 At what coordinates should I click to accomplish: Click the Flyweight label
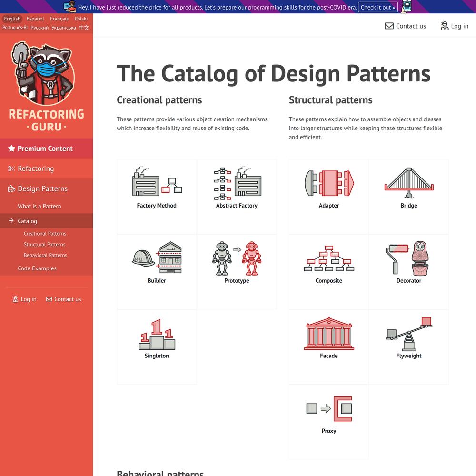pos(409,356)
